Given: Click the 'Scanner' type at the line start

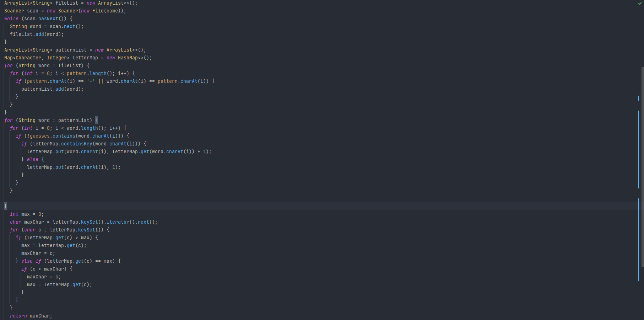Looking at the screenshot, I should [14, 11].
